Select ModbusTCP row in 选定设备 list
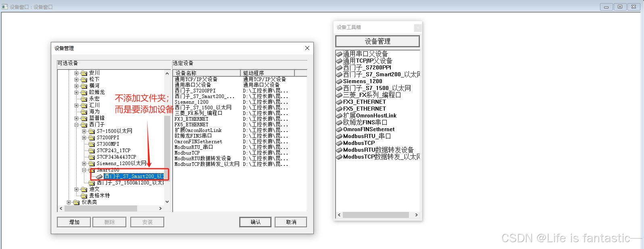This screenshot has width=644, height=249. click(x=240, y=153)
